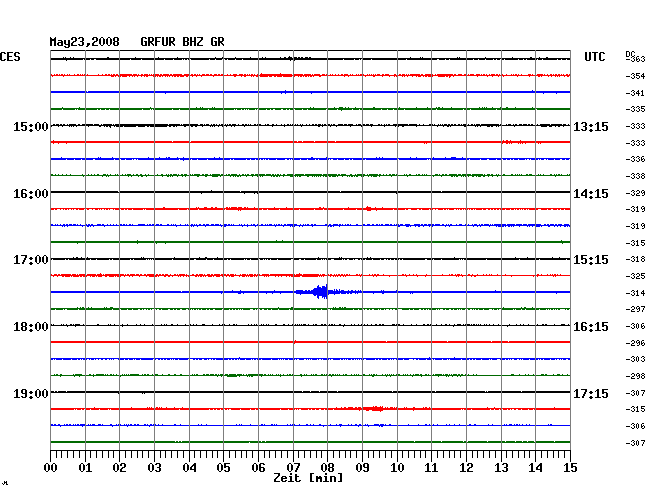Select the DC offset value -354

pyautogui.click(x=635, y=76)
